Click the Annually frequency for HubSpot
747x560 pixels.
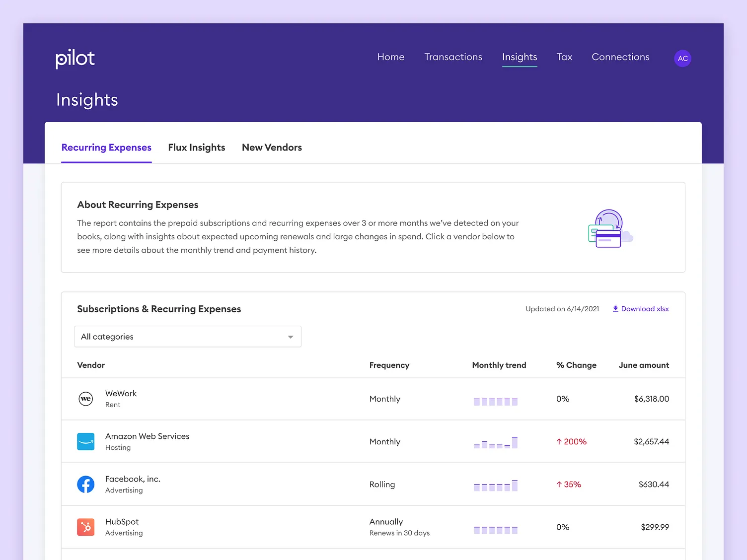(x=386, y=522)
